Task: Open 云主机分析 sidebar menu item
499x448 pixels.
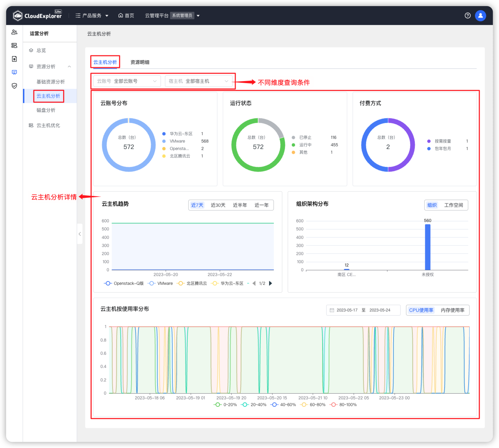Action: click(x=50, y=96)
